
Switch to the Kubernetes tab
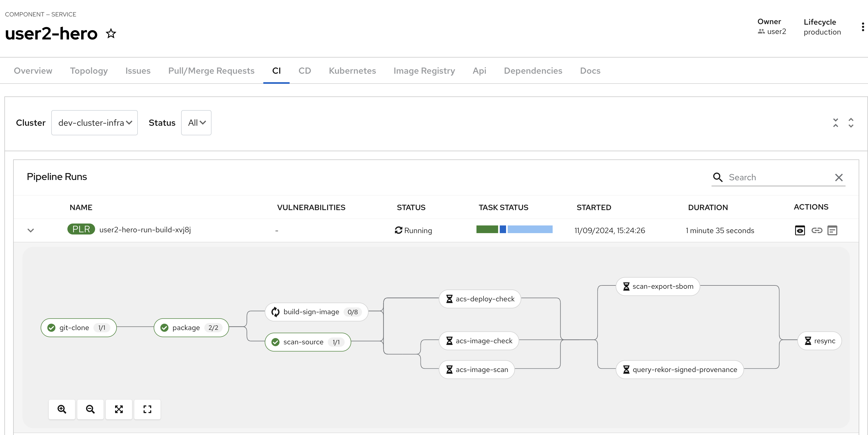[352, 70]
